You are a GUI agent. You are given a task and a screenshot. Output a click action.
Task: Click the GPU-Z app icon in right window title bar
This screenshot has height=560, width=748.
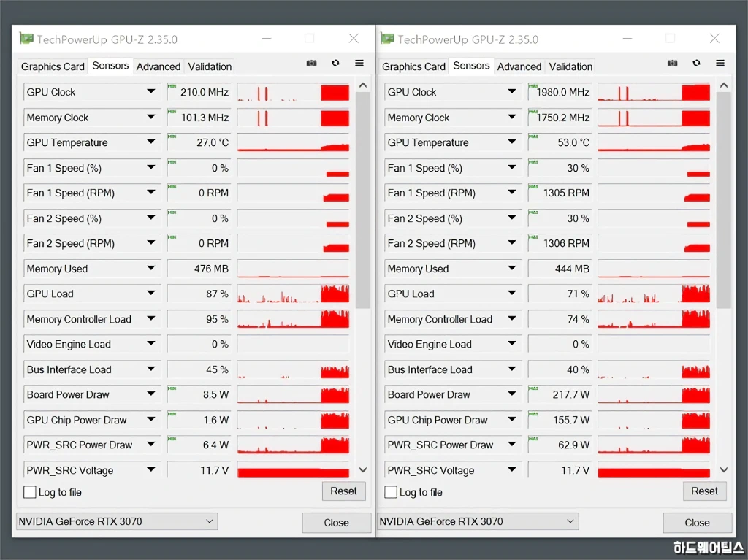pos(387,38)
